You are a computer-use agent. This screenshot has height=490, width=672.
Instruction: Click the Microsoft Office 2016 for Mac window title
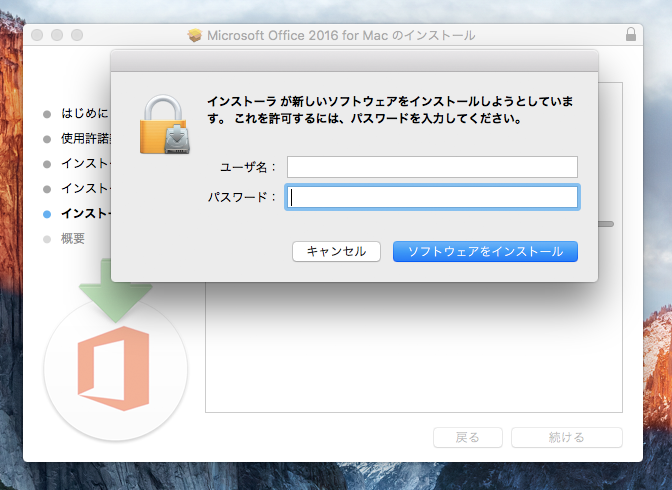click(x=341, y=35)
